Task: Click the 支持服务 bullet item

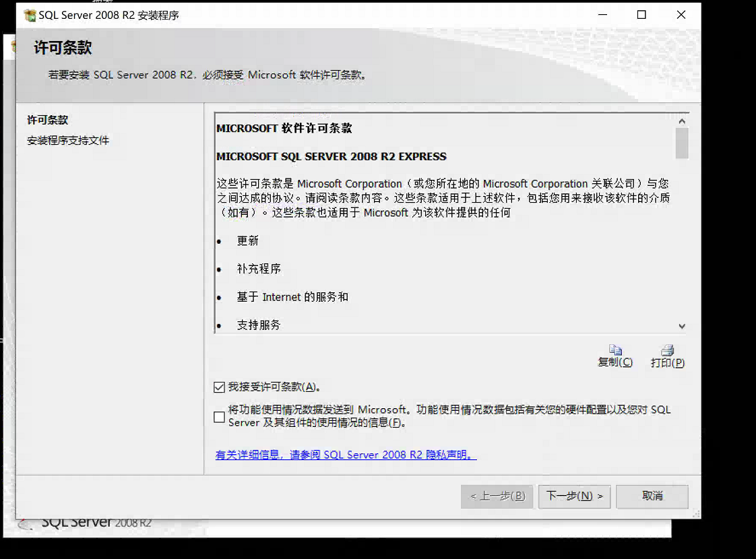Action: 259,325
